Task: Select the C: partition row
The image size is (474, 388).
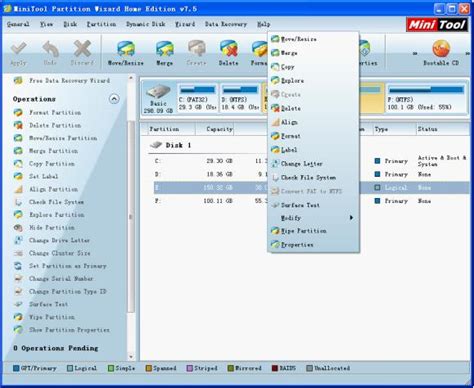Action: (312, 161)
